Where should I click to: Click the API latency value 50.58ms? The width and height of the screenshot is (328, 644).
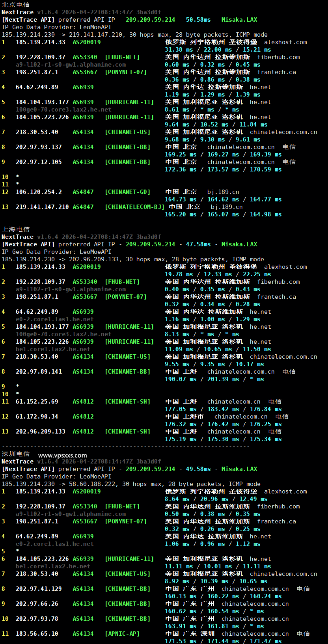(x=198, y=19)
